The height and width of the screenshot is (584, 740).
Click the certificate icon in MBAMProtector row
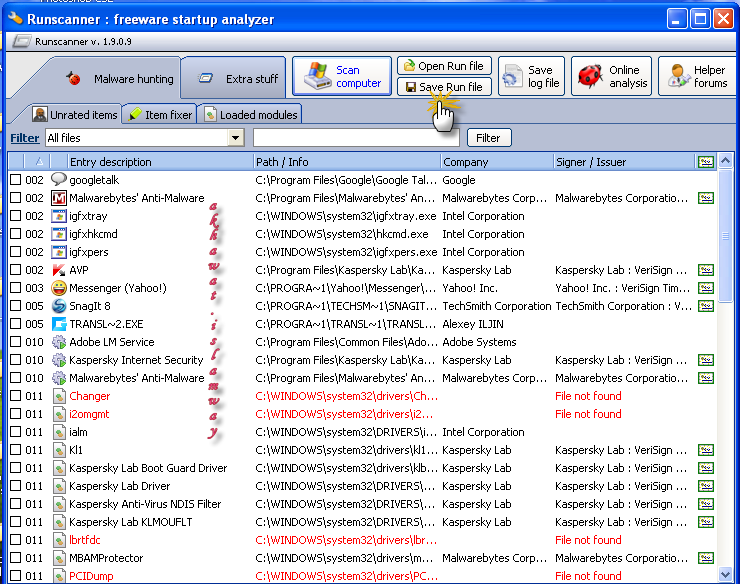[x=706, y=558]
